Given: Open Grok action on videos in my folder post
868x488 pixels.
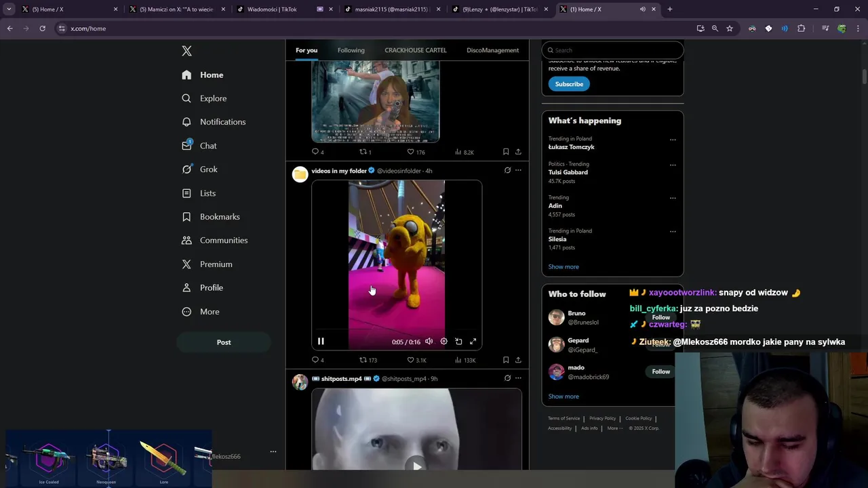Looking at the screenshot, I should point(507,170).
